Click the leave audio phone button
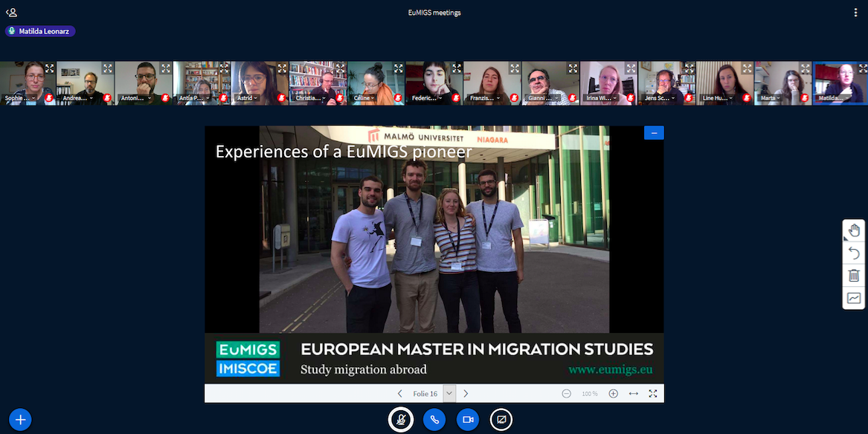This screenshot has width=868, height=434. coord(434,420)
